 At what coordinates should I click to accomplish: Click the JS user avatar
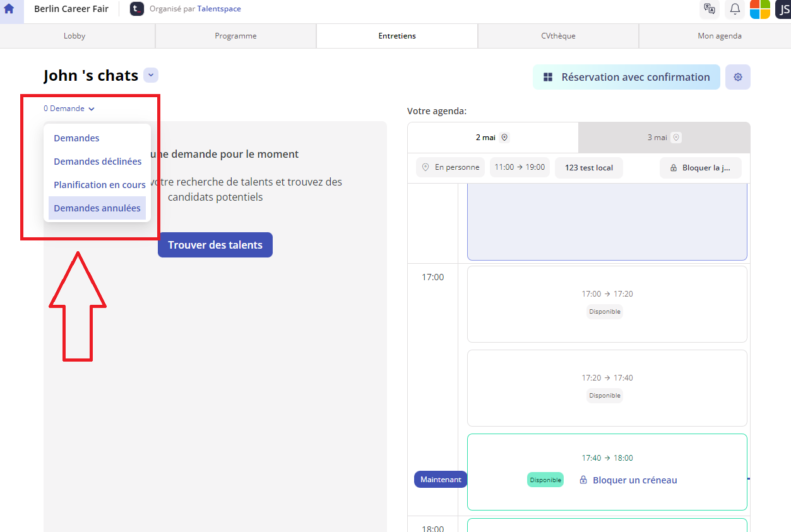click(783, 9)
